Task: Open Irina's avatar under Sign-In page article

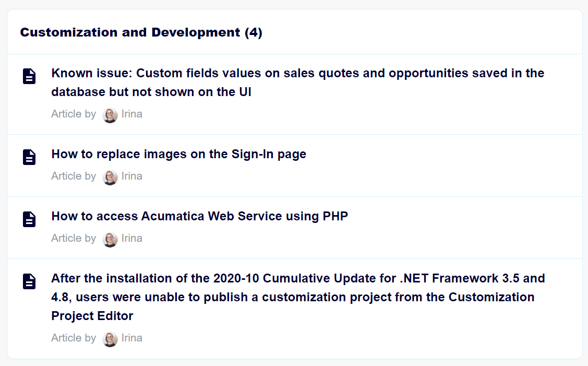Action: pos(110,178)
